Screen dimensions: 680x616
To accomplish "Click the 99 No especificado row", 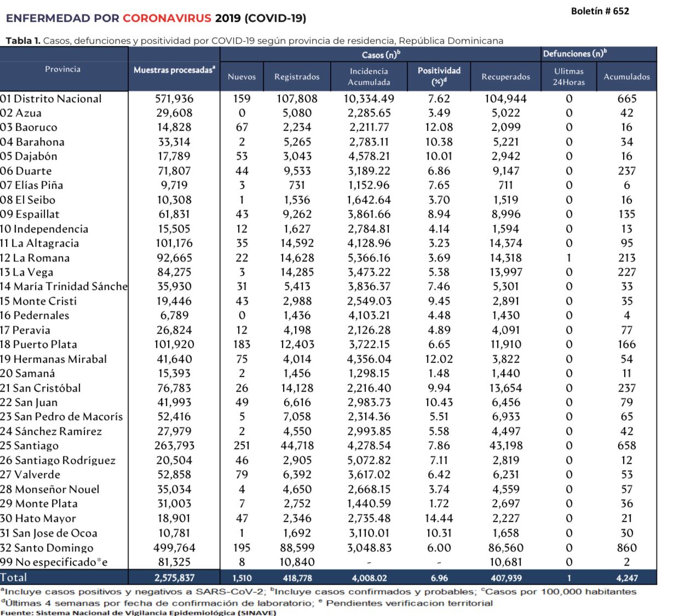I will 328,562.
